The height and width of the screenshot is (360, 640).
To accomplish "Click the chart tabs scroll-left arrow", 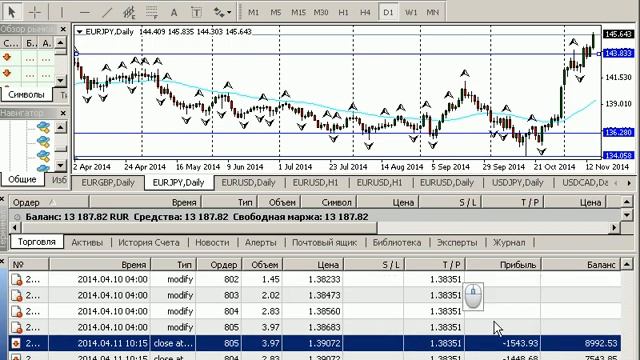I will click(x=616, y=183).
